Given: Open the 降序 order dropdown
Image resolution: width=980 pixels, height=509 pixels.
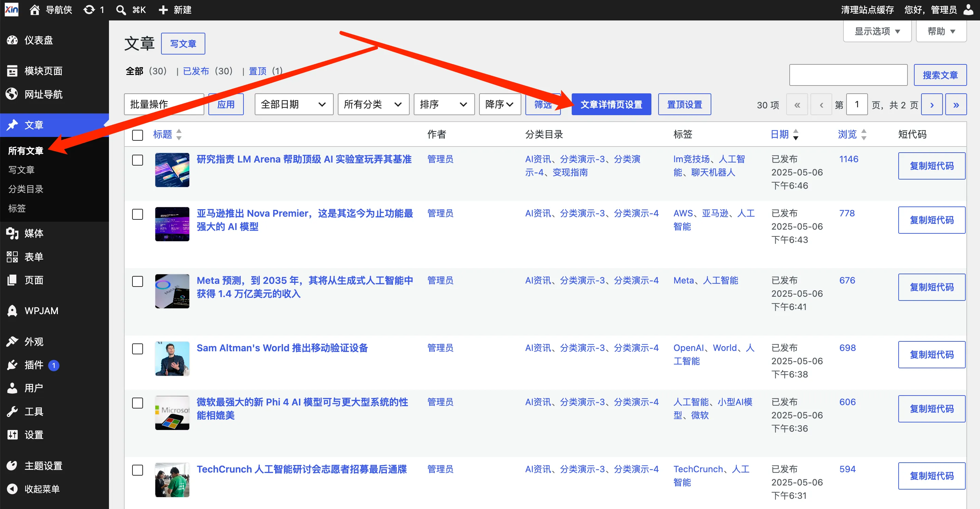Looking at the screenshot, I should (500, 104).
